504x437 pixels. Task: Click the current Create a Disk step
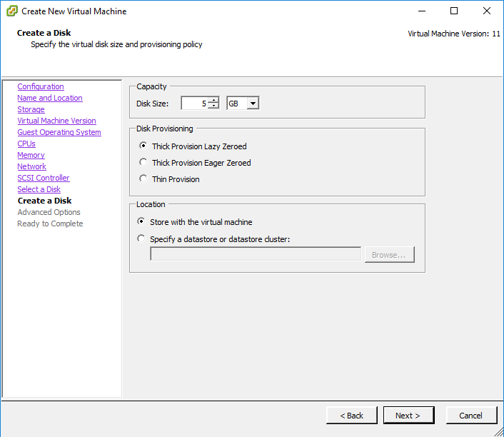pyautogui.click(x=45, y=201)
